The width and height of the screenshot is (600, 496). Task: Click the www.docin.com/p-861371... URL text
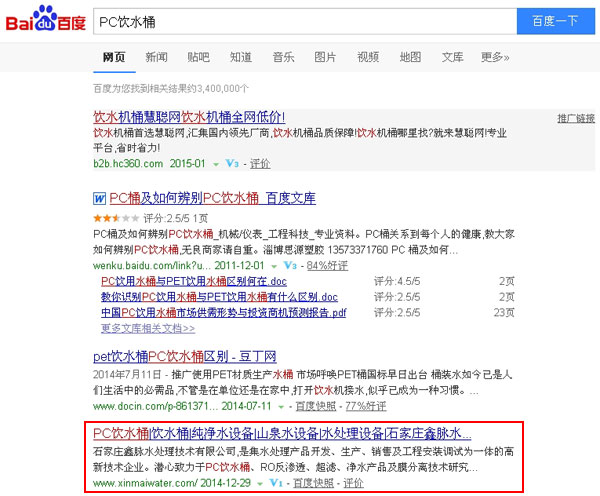[156, 406]
